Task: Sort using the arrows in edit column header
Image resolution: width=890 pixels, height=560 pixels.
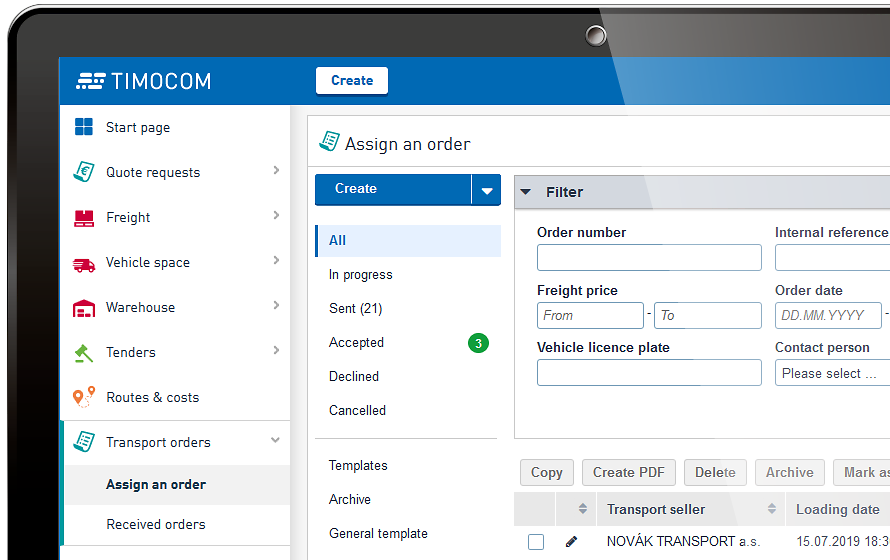Action: click(582, 509)
